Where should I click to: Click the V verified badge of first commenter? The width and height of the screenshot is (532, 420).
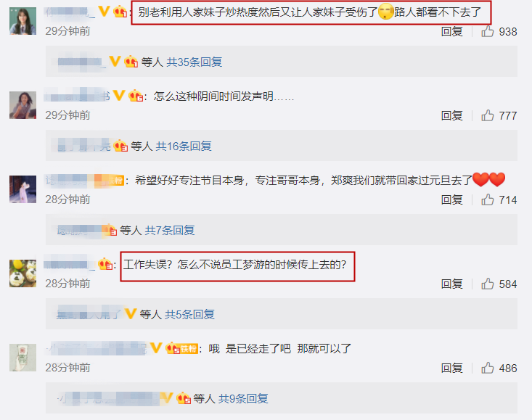pos(104,12)
